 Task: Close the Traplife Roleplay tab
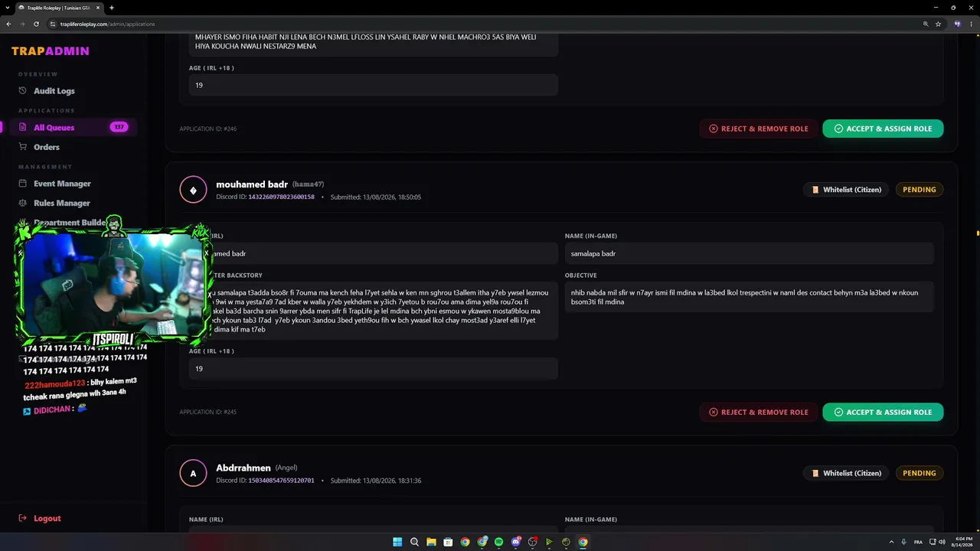point(98,8)
